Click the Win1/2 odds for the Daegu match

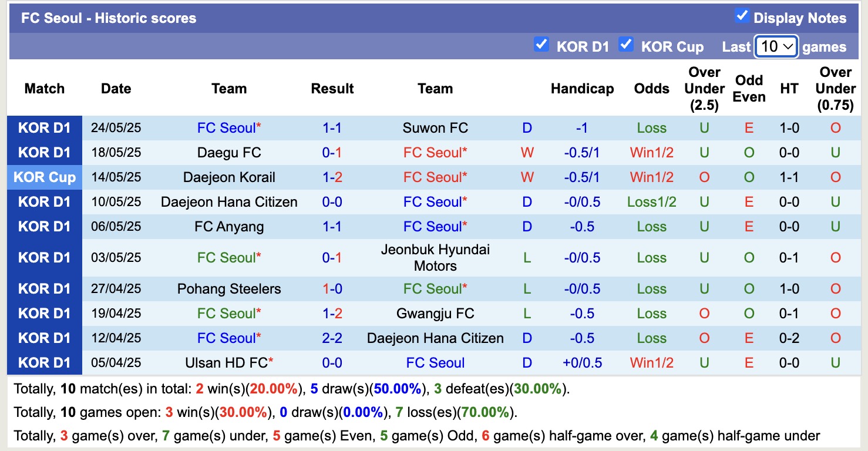(x=651, y=152)
